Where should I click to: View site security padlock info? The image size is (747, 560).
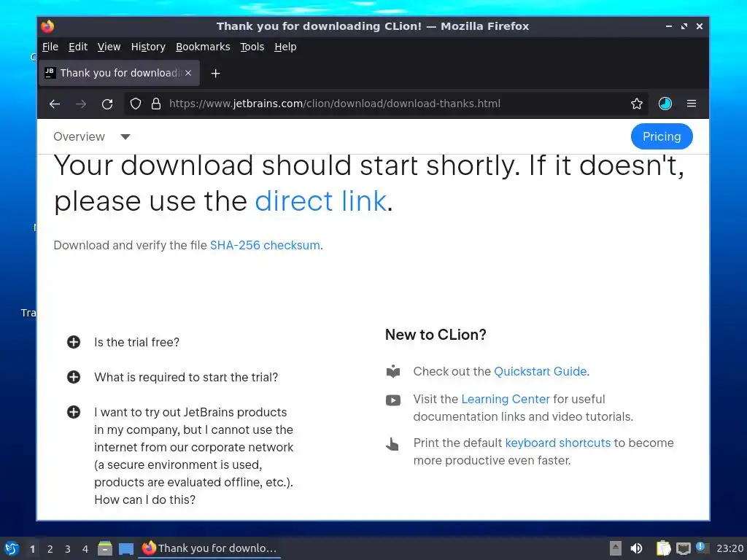click(x=156, y=104)
